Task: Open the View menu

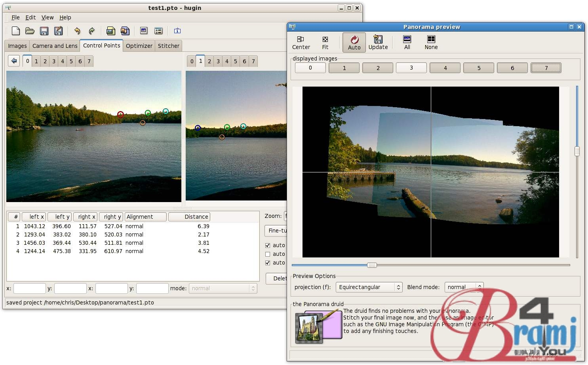Action: click(x=48, y=17)
